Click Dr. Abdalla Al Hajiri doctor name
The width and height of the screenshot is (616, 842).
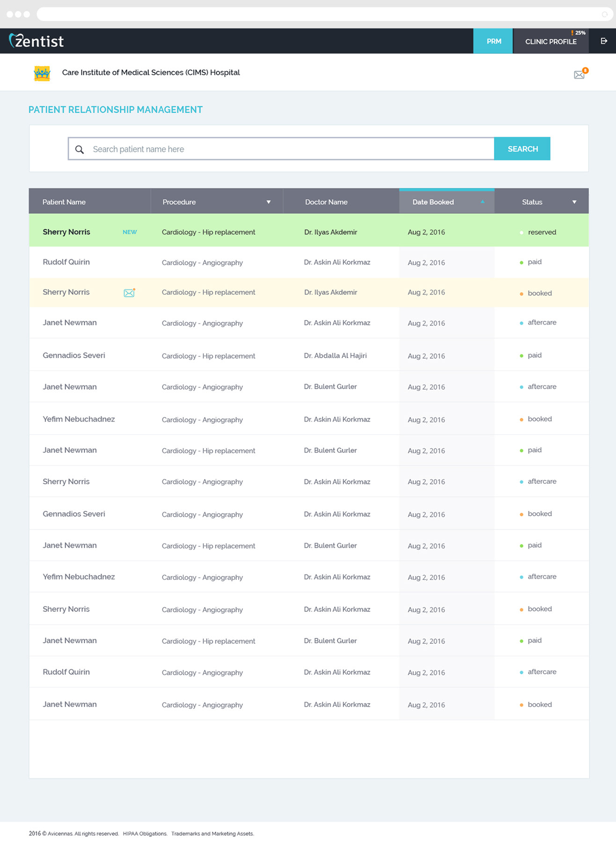pos(335,356)
